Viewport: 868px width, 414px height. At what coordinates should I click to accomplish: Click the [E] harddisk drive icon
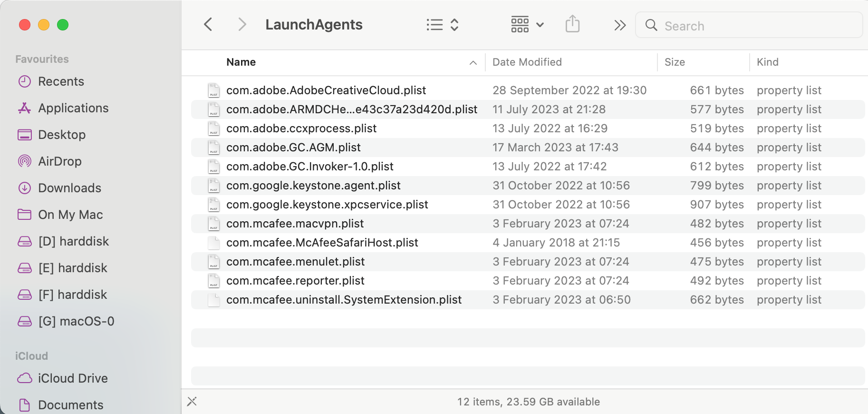[25, 268]
